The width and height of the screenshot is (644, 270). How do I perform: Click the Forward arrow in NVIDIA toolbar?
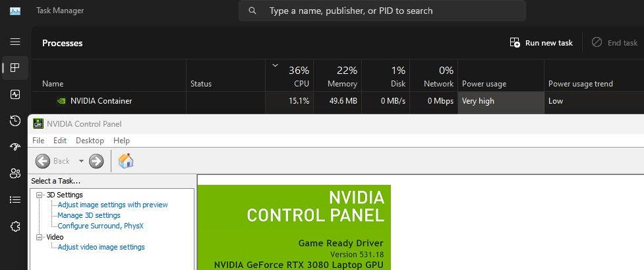tap(96, 161)
